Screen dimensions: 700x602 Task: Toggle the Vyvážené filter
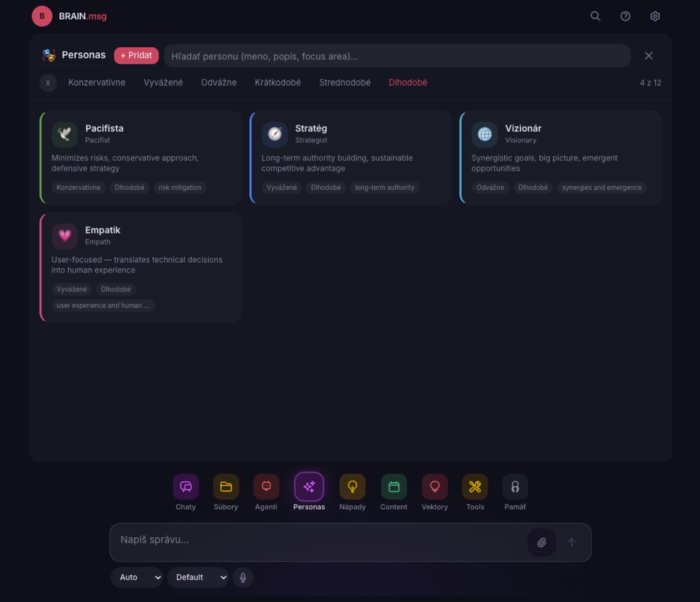pos(163,83)
